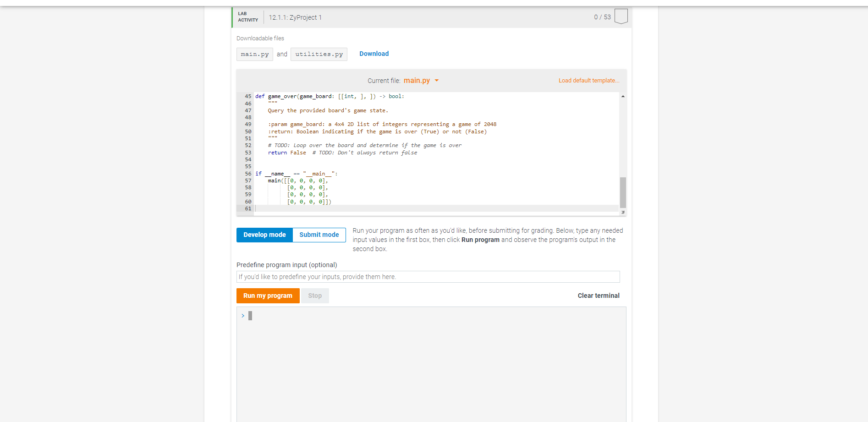Click the editor resize handle icon

coord(623,212)
